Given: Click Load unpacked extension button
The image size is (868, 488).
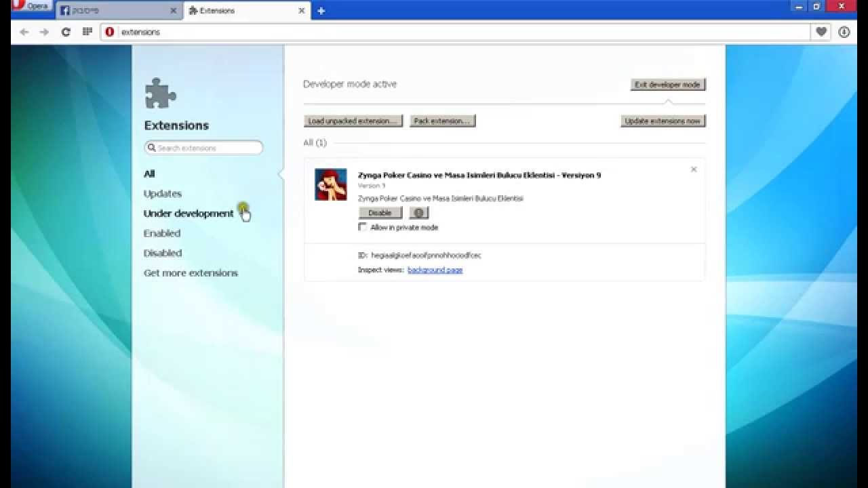Looking at the screenshot, I should (353, 121).
